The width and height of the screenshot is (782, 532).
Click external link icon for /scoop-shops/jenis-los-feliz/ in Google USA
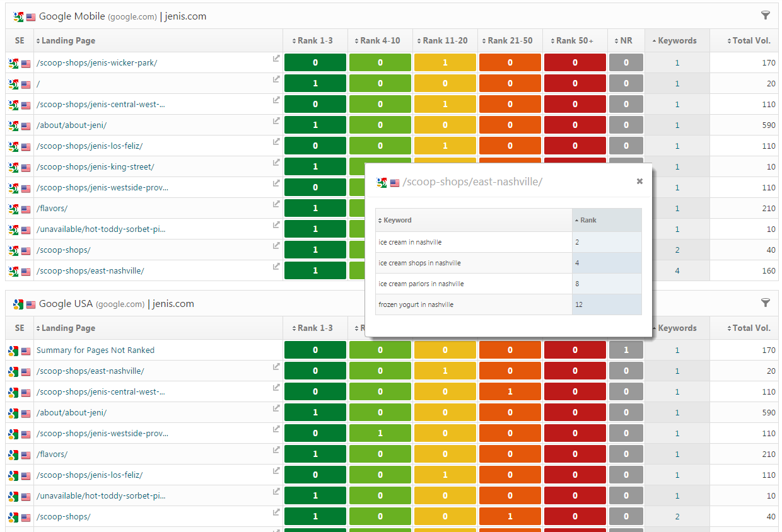pyautogui.click(x=276, y=471)
